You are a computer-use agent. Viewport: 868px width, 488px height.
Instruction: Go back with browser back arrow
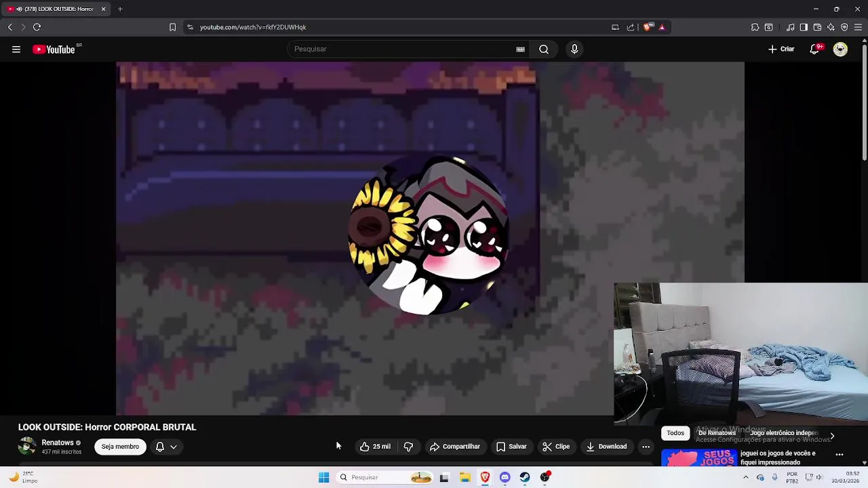[9, 27]
